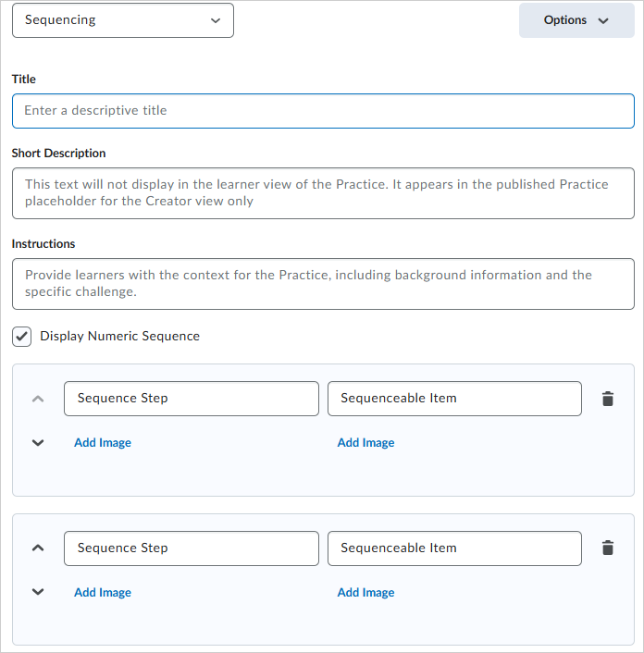This screenshot has height=653, width=644.
Task: Delete the first sequence row with trash icon
Action: (607, 399)
